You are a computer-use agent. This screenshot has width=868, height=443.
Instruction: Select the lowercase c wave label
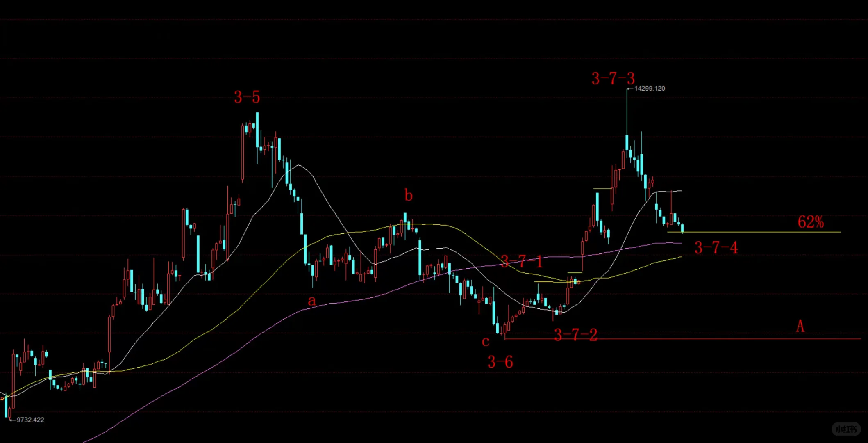tap(486, 341)
